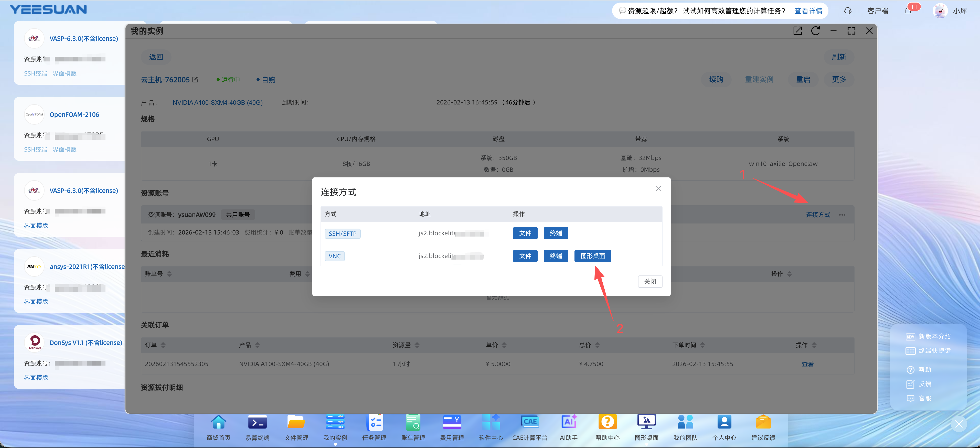This screenshot has width=980, height=448.
Task: Click the notification bell icon
Action: [x=908, y=11]
